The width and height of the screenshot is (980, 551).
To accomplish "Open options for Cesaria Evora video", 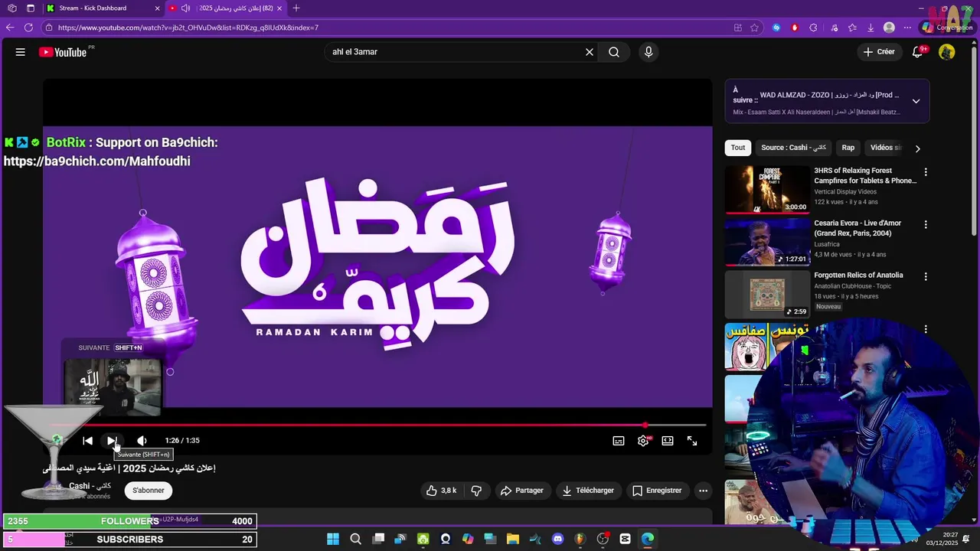I will (926, 225).
